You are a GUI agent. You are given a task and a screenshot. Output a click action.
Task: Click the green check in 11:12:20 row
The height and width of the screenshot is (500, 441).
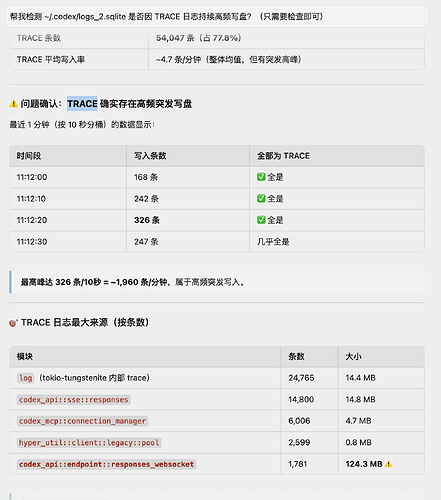tap(261, 220)
